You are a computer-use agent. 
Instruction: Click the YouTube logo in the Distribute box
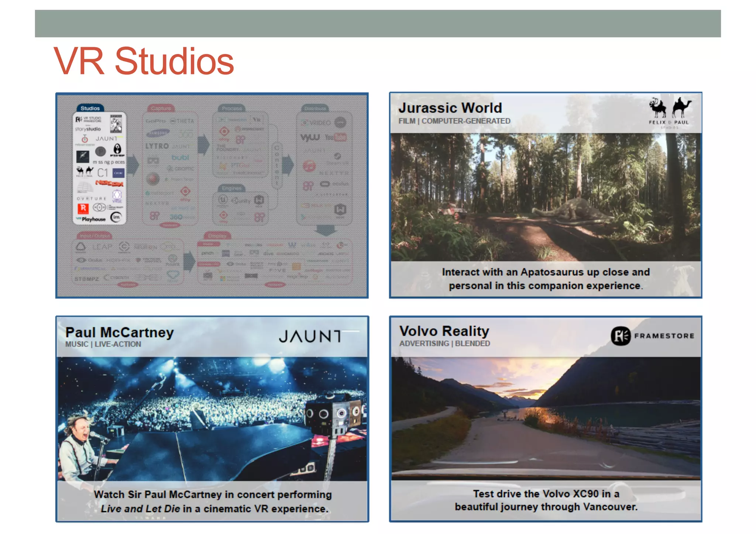tap(335, 137)
